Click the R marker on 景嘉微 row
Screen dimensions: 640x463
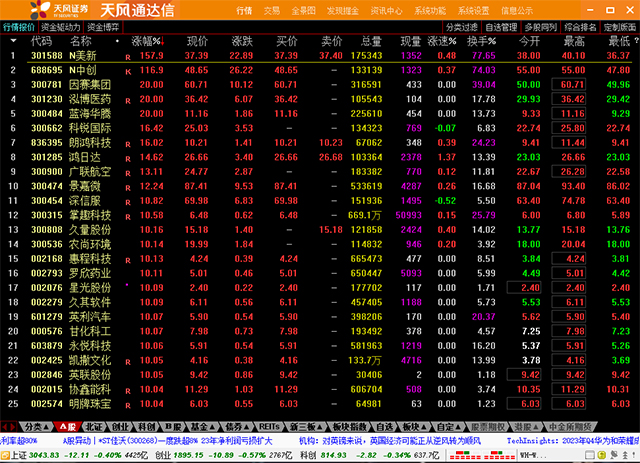point(128,188)
